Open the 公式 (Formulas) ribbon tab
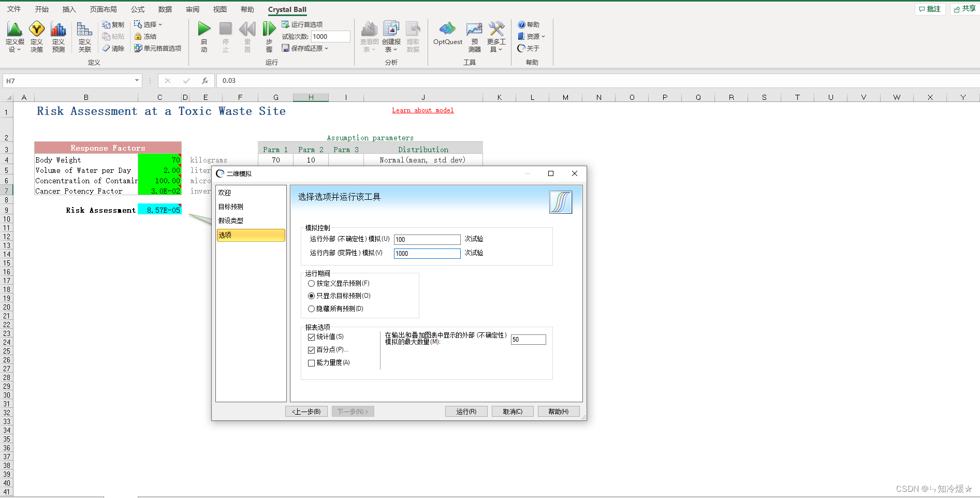 click(x=138, y=9)
